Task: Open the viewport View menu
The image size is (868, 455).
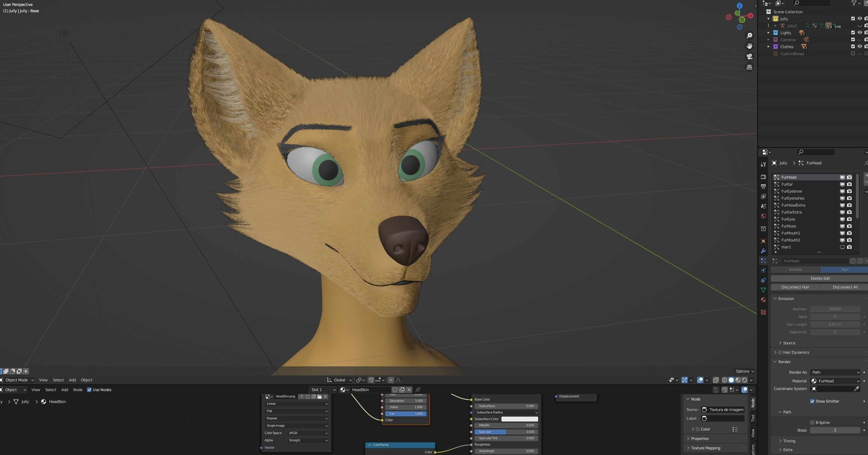Action: (43, 380)
